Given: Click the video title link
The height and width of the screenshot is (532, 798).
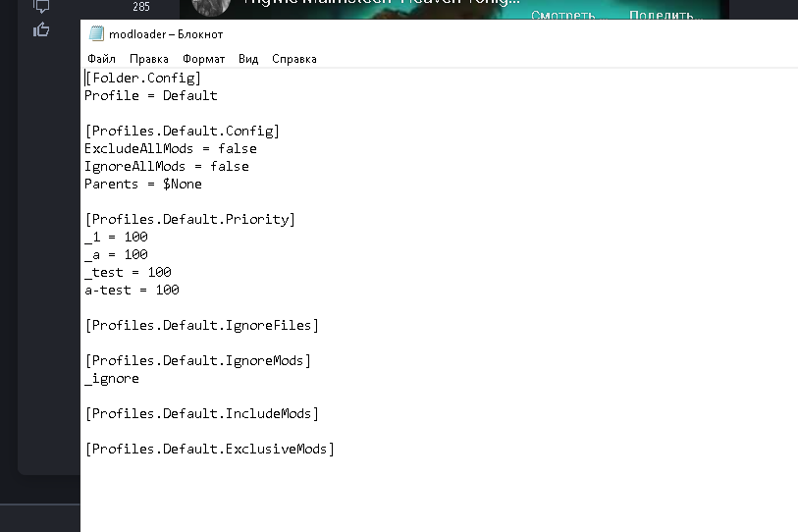Looking at the screenshot, I should pos(383,4).
